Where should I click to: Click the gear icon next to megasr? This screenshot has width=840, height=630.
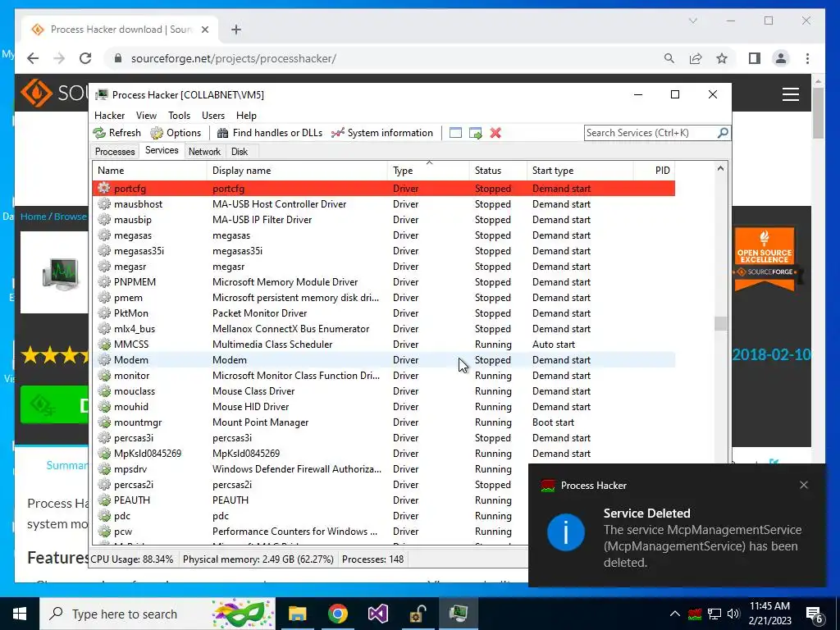point(104,267)
